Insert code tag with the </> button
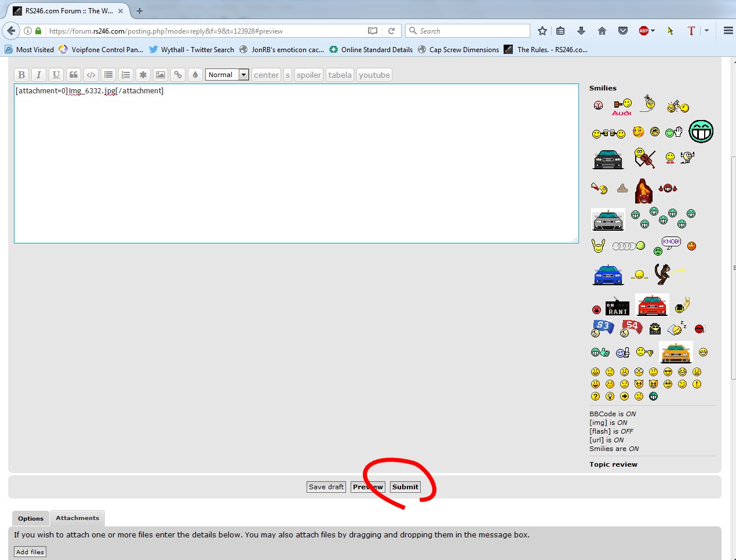The image size is (736, 560). (91, 75)
